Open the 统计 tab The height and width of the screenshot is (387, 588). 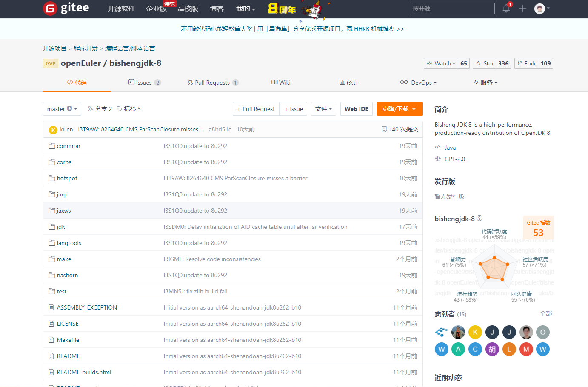point(349,83)
